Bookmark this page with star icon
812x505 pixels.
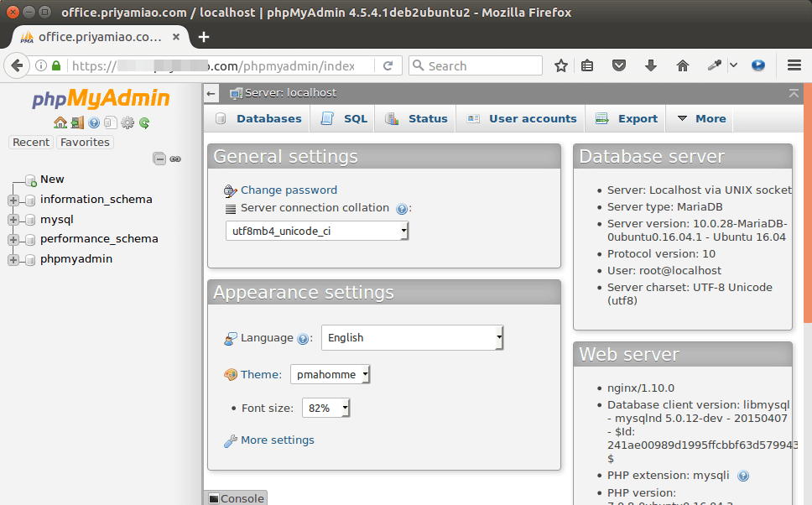tap(561, 65)
